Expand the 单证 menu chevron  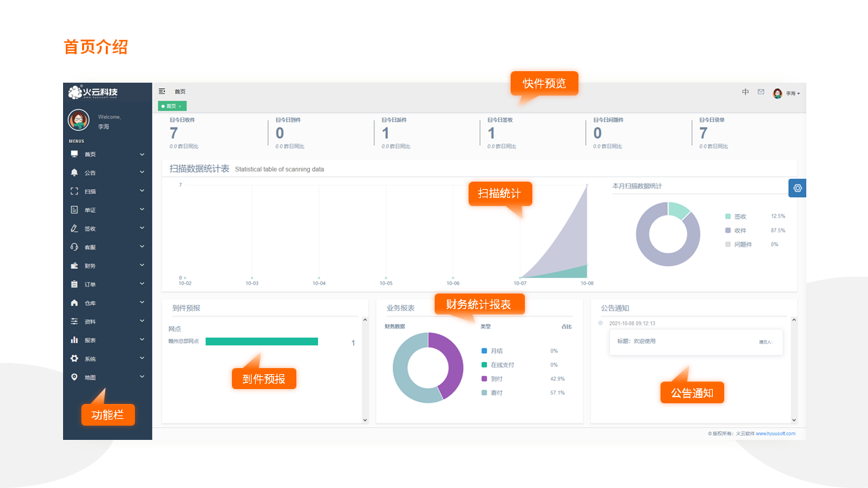[x=142, y=210]
